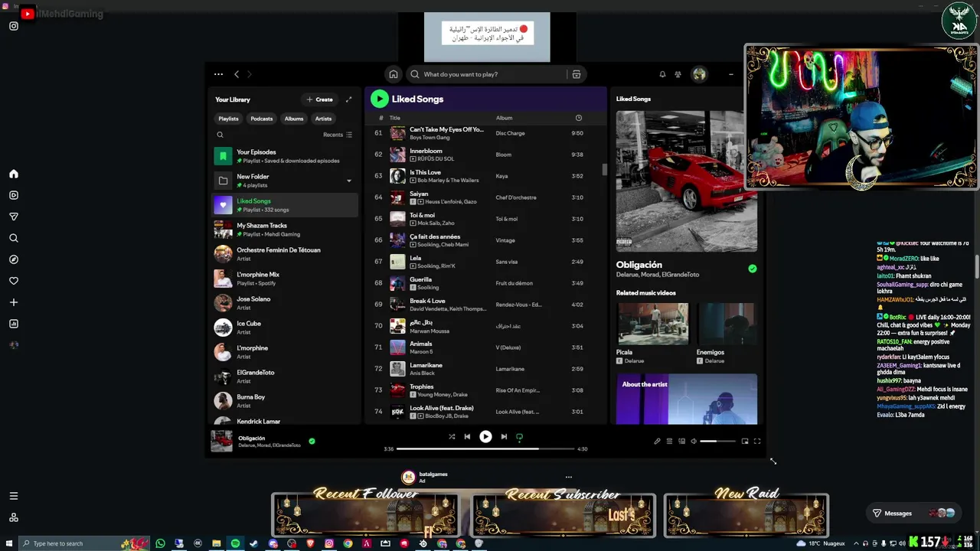Screen dimensions: 980x551
Task: Open Spotify from the taskbar
Action: (x=235, y=543)
